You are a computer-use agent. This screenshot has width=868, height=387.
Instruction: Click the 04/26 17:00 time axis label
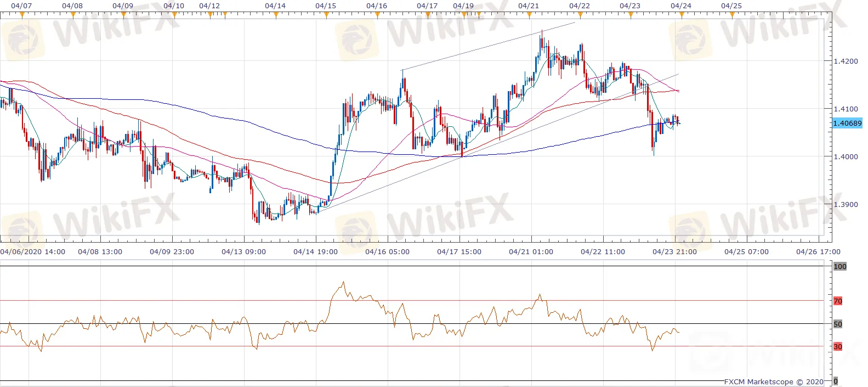coord(818,251)
